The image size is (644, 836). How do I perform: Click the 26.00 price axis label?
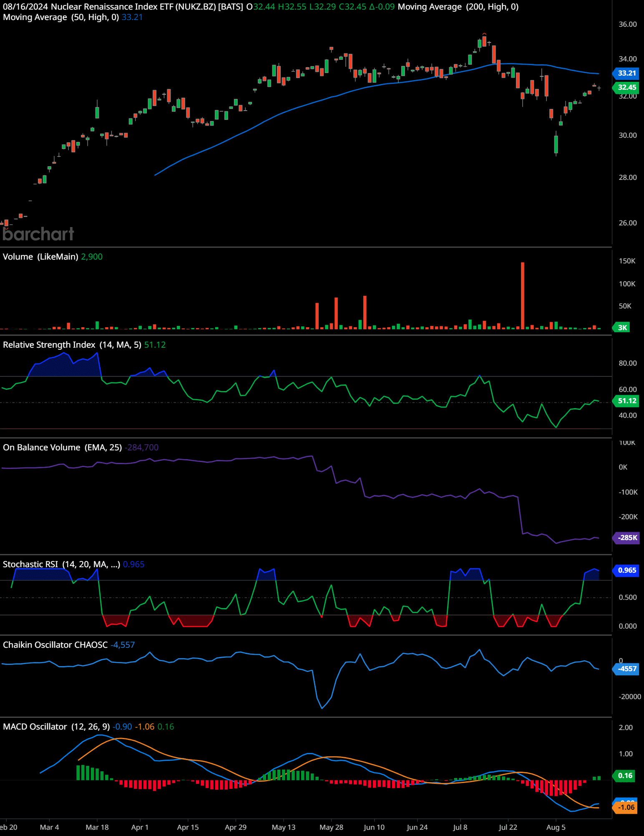[x=628, y=223]
